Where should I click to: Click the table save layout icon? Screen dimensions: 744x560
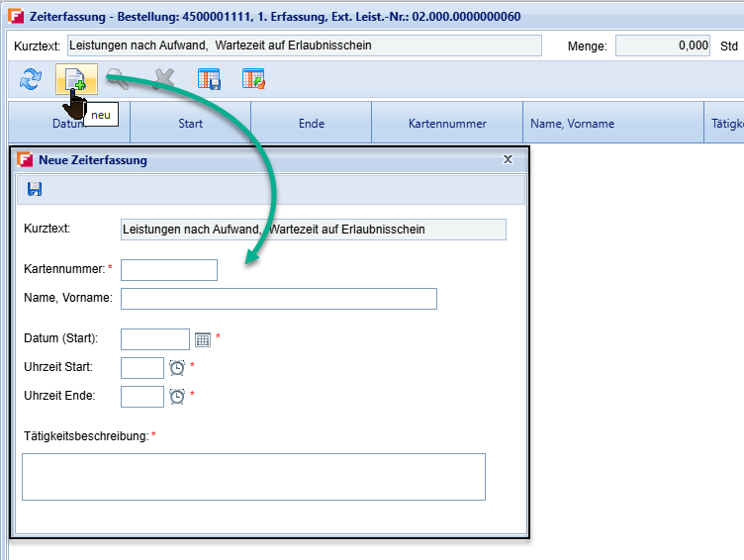click(209, 79)
